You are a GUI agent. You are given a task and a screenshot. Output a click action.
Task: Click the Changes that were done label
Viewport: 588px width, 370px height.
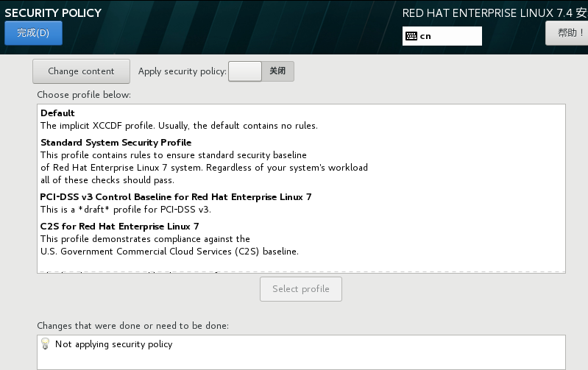pos(132,325)
